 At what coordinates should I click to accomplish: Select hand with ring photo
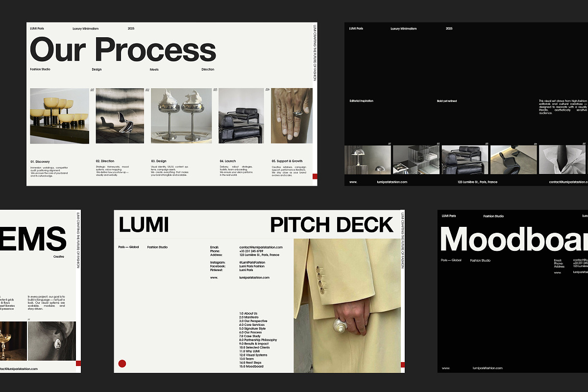coord(292,116)
